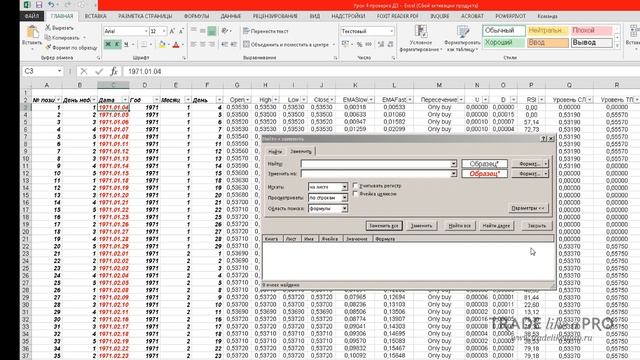Open the 'Область поиска' формулы dropdown
The image size is (640, 360).
[x=344, y=209]
